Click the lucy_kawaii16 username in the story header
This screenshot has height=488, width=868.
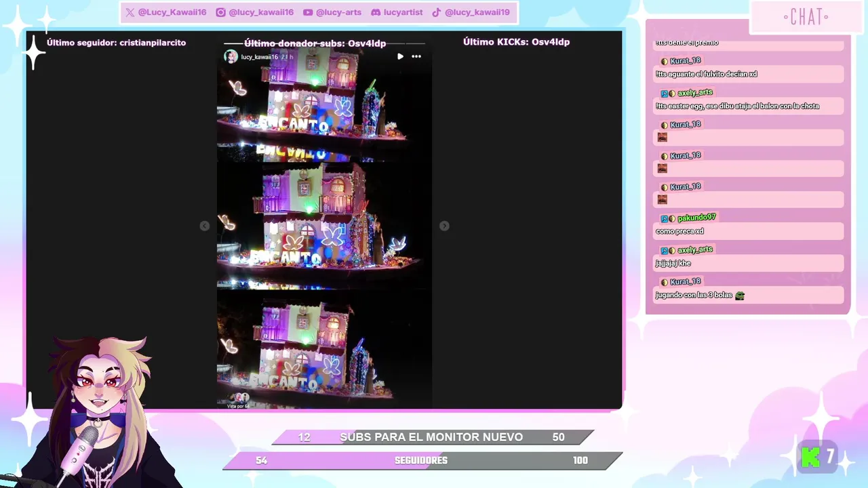(260, 57)
